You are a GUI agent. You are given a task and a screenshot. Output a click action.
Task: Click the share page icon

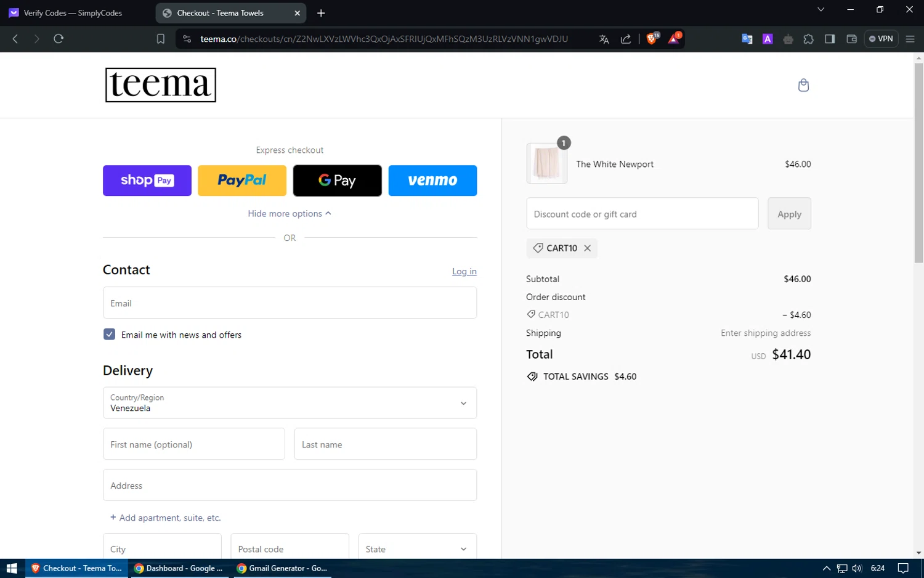point(626,39)
